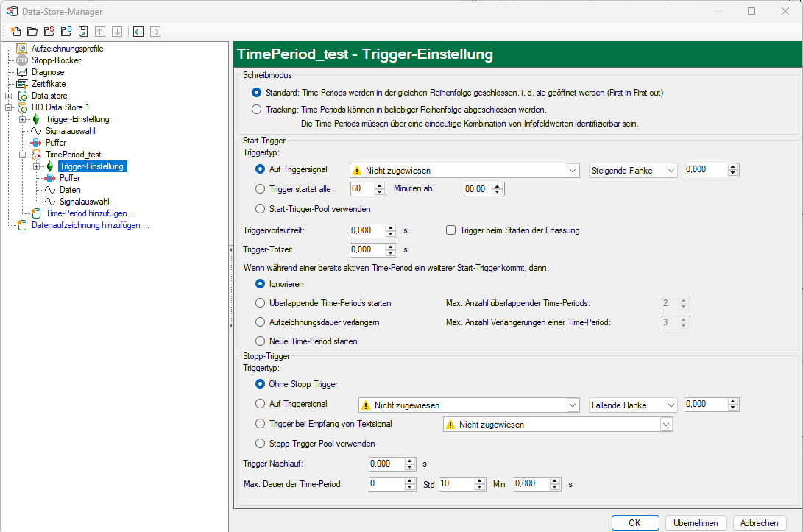The height and width of the screenshot is (532, 803).
Task: Click the Data-Store-Manager title bar app icon
Action: pyautogui.click(x=13, y=11)
